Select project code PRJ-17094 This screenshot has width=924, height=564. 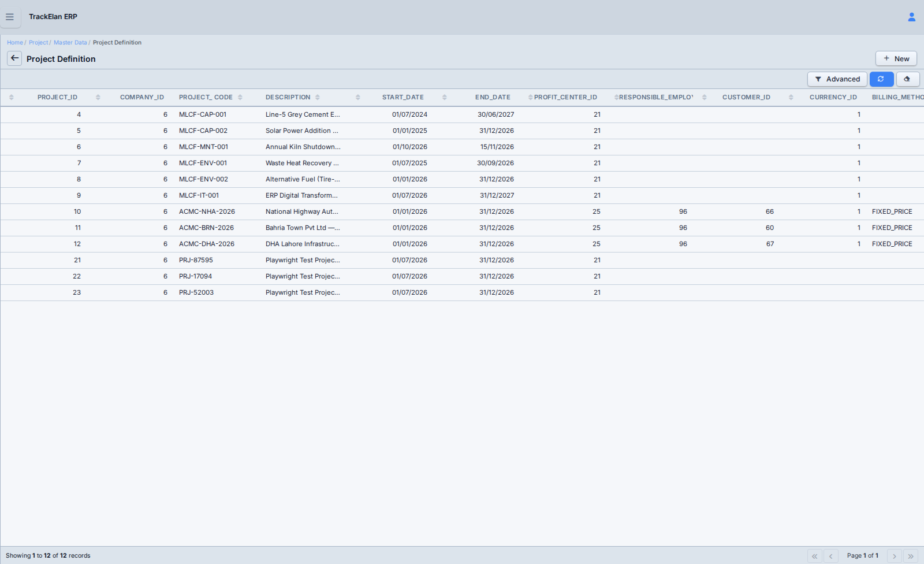click(x=195, y=276)
